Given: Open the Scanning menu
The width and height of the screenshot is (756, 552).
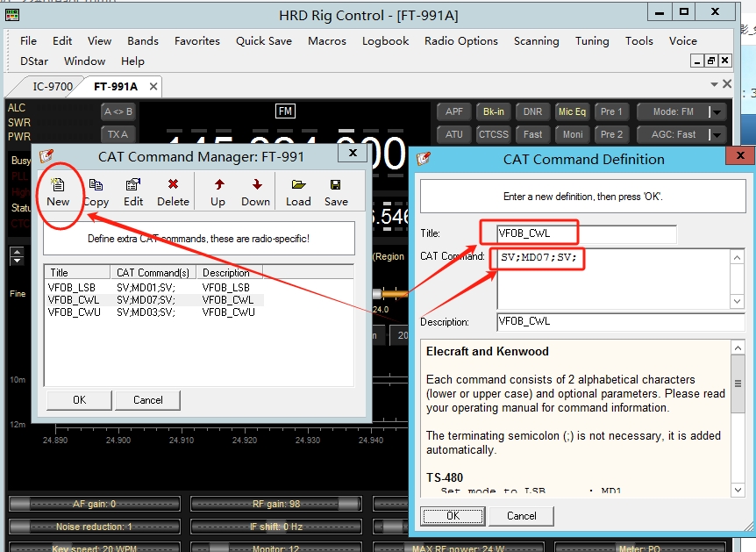Looking at the screenshot, I should 536,41.
